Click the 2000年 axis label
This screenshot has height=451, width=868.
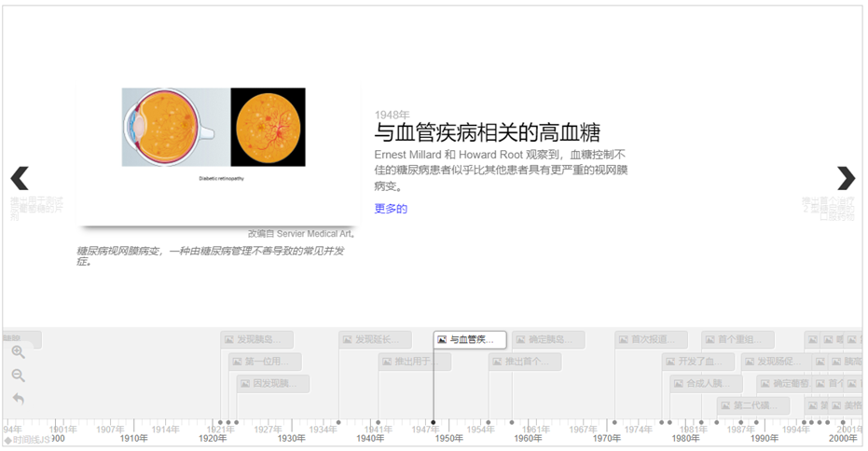tap(843, 438)
